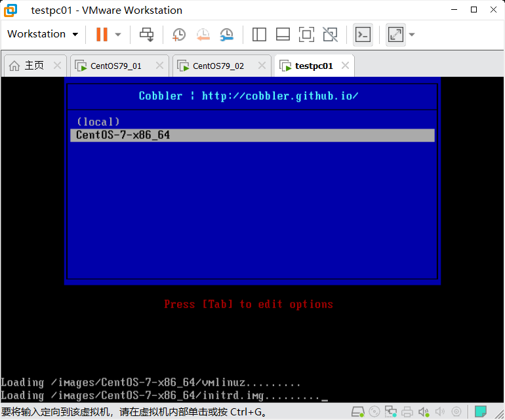Toggle the thumbnail bar view
This screenshot has height=420, width=505.
point(283,34)
